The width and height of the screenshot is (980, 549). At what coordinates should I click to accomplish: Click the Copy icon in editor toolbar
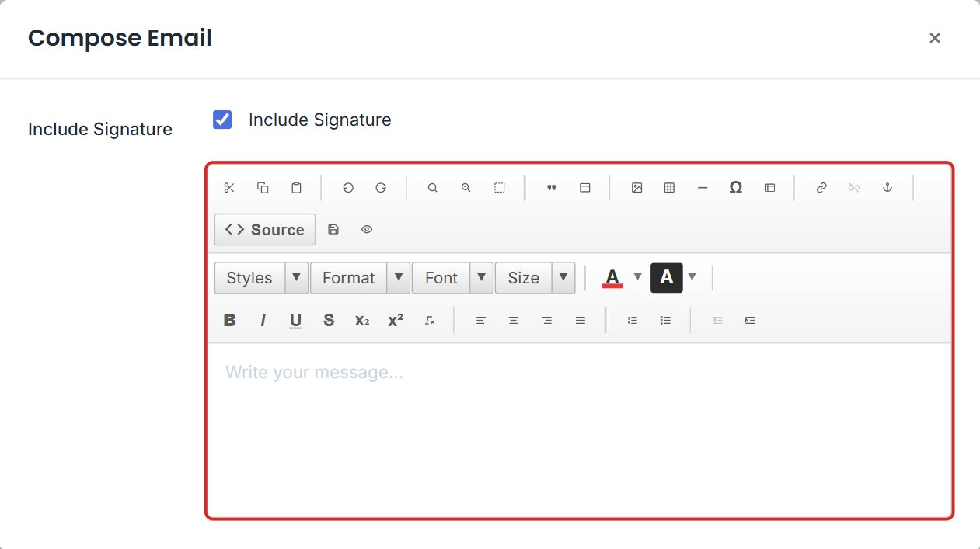263,188
